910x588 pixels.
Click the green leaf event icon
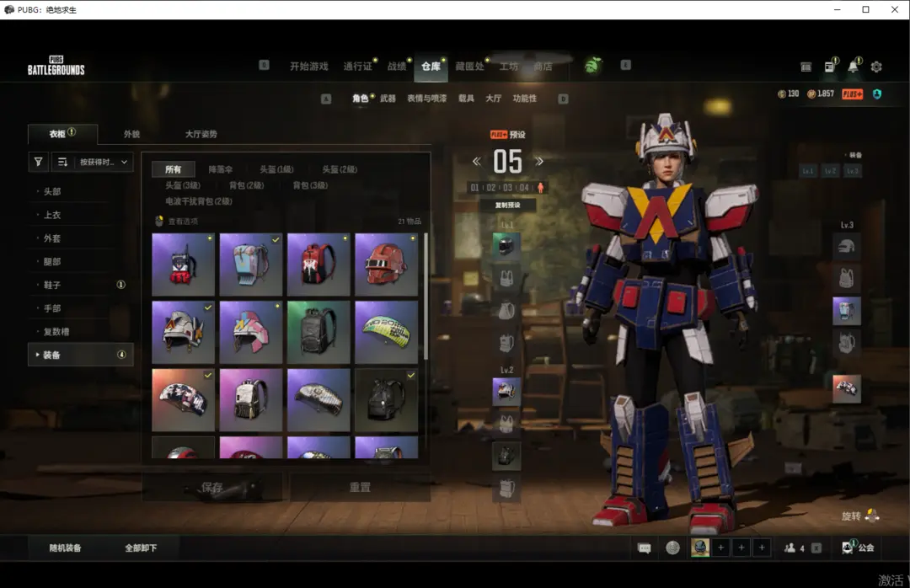[591, 65]
